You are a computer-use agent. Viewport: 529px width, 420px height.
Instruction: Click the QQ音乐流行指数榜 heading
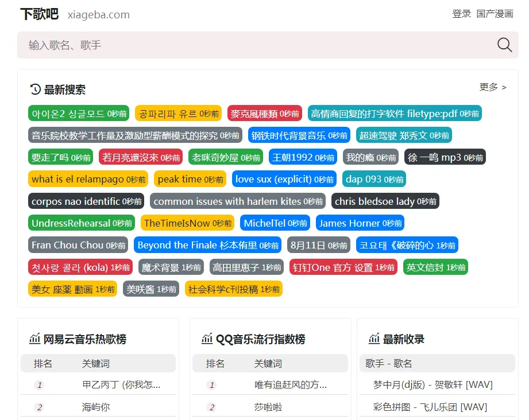tap(260, 339)
